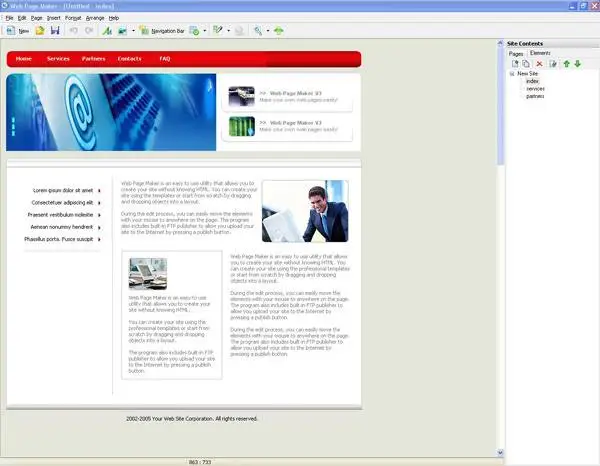Select the blue @ banner image
This screenshot has width=600, height=466.
tap(111, 112)
